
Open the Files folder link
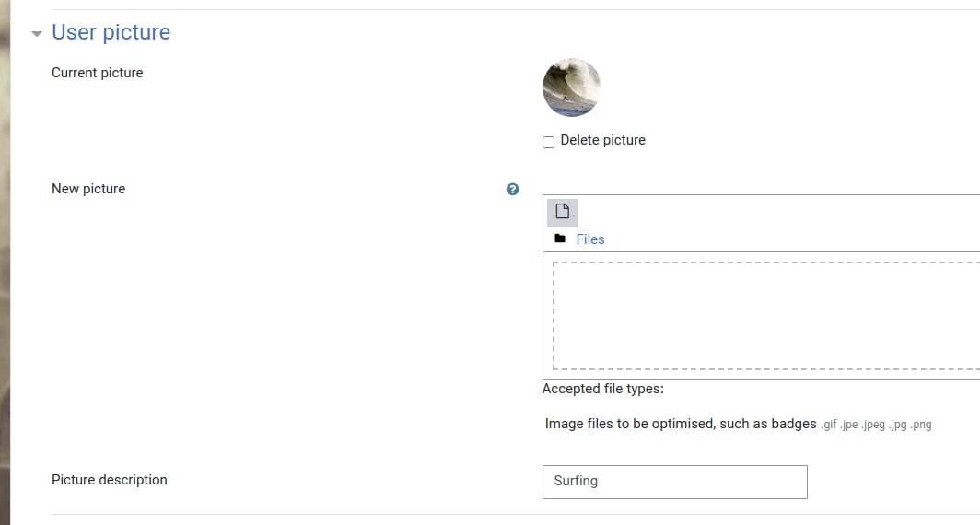pos(590,239)
